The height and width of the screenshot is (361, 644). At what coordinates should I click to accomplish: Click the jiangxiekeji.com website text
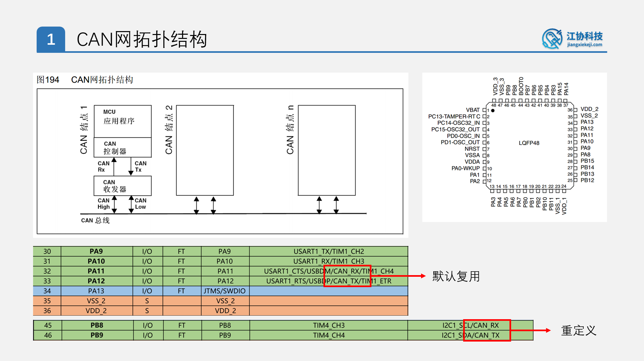pyautogui.click(x=585, y=45)
